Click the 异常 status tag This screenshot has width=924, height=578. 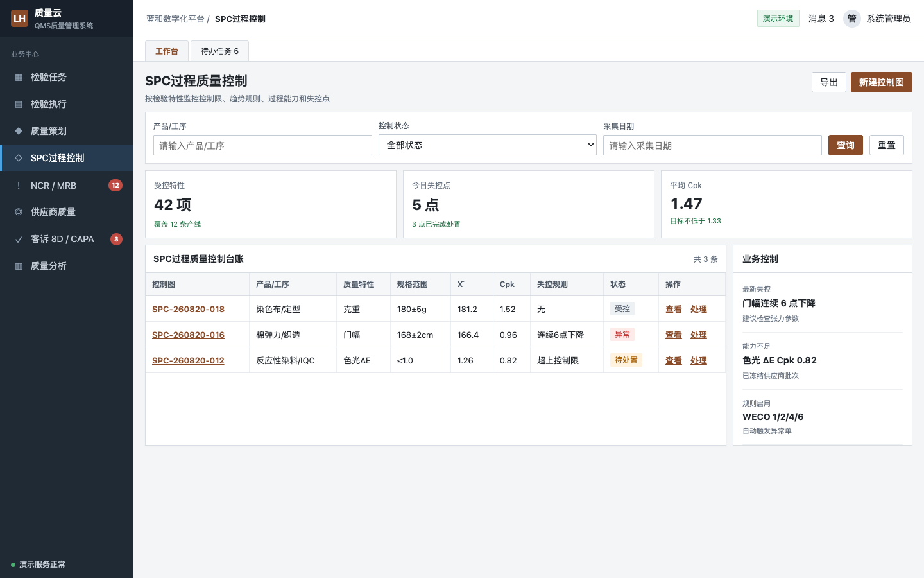tap(622, 334)
